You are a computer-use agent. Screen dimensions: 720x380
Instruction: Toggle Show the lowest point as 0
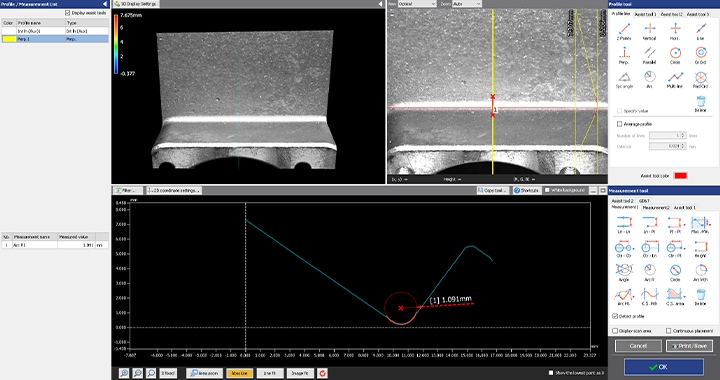[551, 373]
